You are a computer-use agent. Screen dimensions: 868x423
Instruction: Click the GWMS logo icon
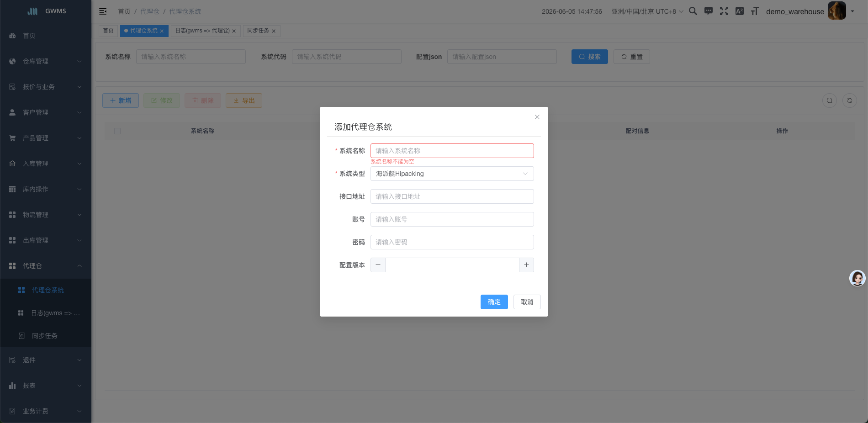tap(32, 11)
